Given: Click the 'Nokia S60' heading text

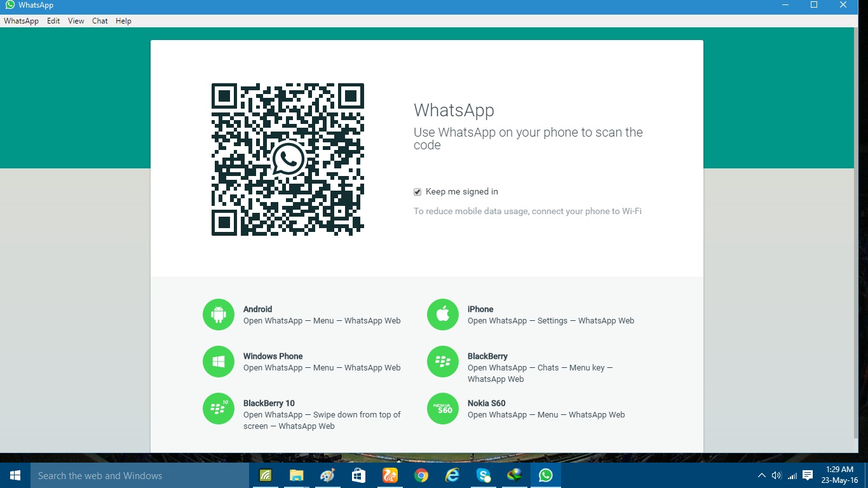Looking at the screenshot, I should tap(486, 403).
